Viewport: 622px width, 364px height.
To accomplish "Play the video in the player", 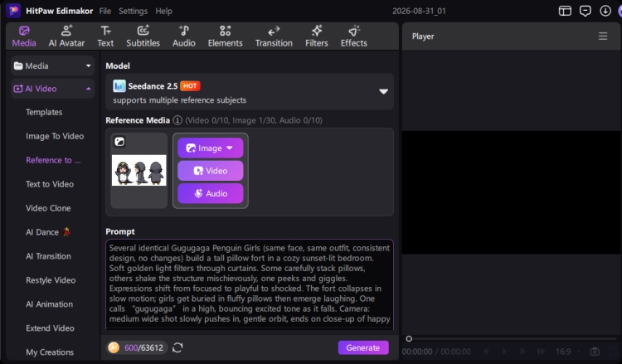I will (504, 352).
